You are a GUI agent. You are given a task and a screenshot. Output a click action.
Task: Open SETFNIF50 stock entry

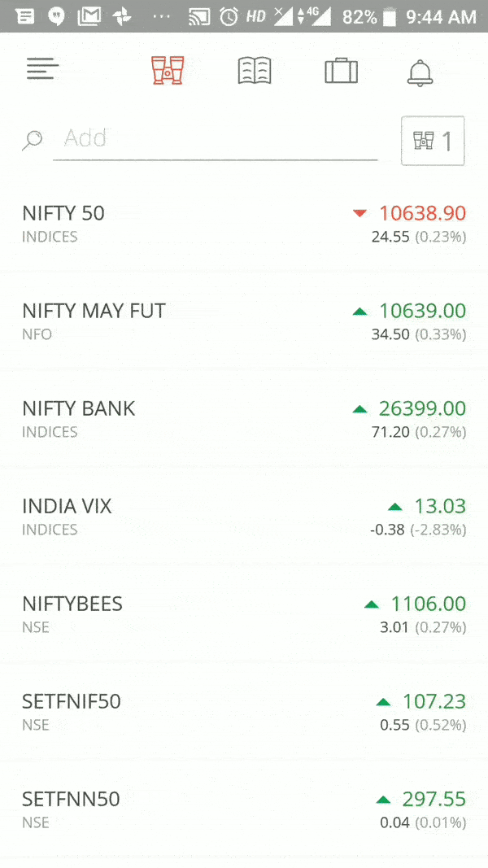coord(72,702)
